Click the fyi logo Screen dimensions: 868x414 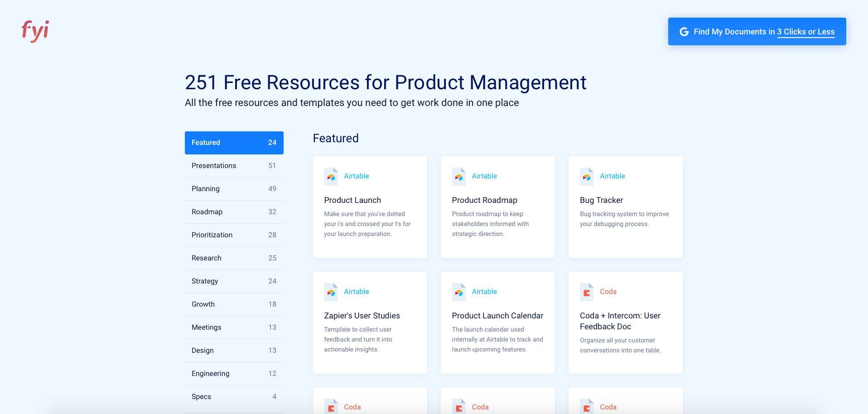point(35,31)
